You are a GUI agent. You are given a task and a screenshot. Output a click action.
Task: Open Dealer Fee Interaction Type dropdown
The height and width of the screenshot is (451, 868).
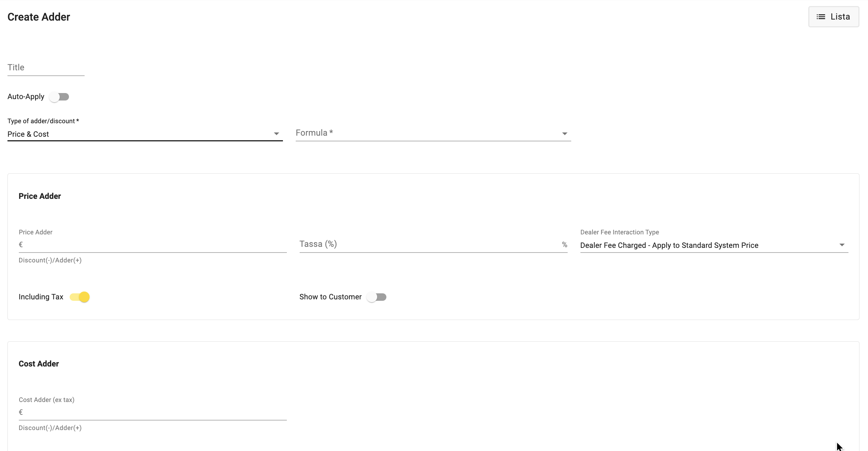point(714,245)
